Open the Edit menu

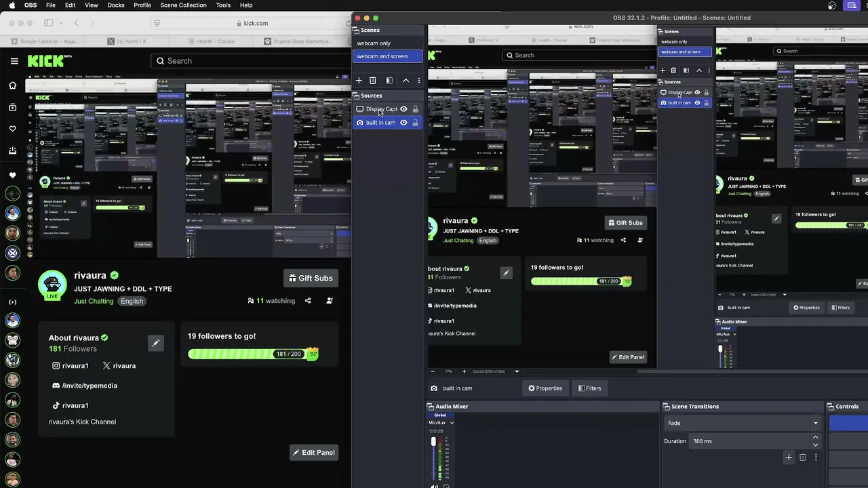point(71,5)
